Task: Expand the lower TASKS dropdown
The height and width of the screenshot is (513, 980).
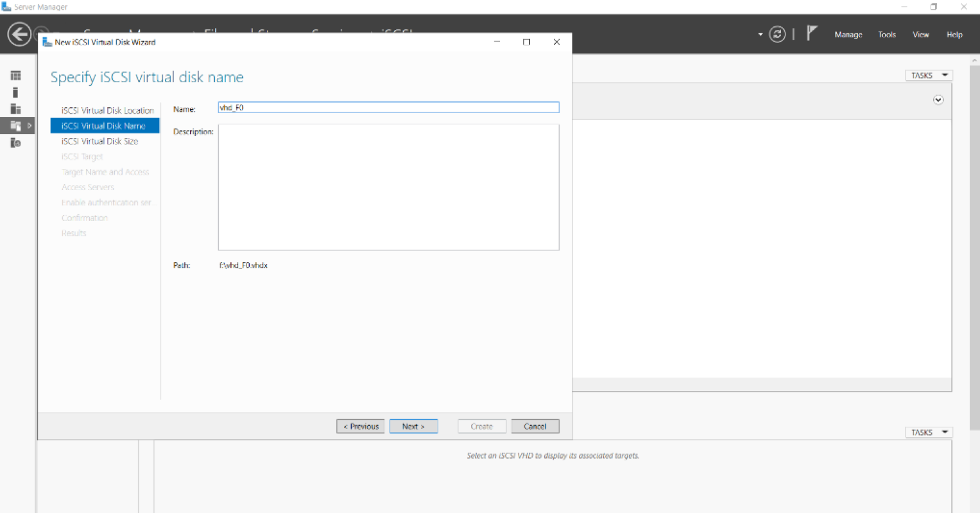Action: click(x=929, y=433)
